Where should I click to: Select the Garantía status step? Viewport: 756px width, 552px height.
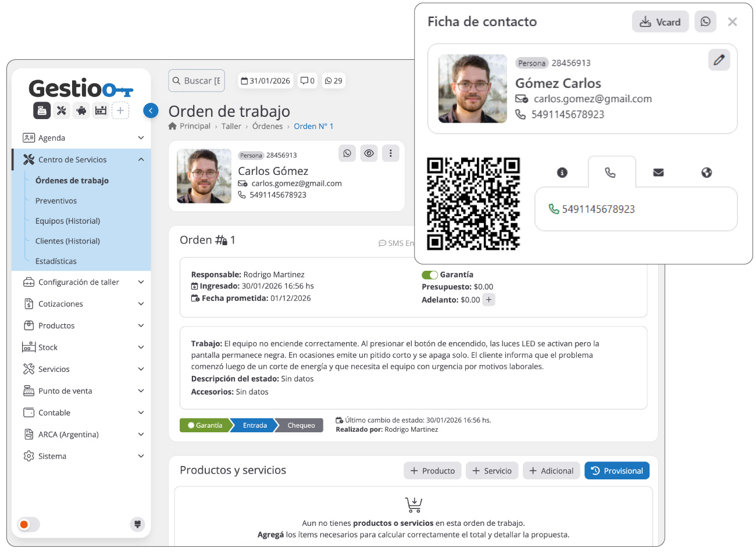click(204, 425)
